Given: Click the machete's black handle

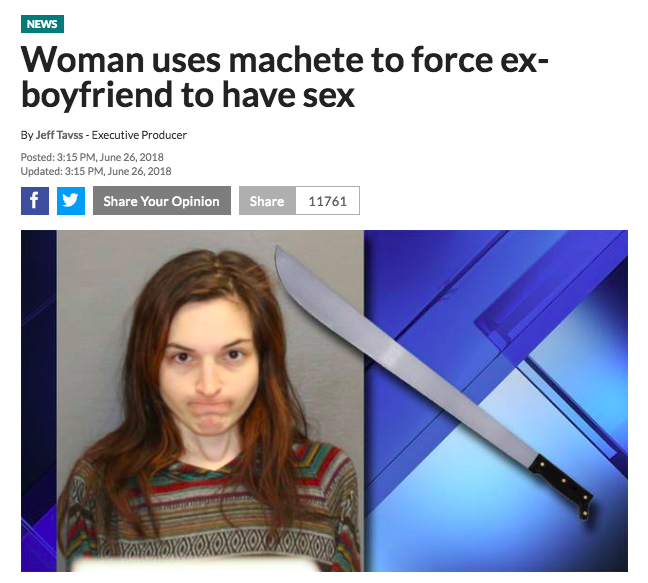Looking at the screenshot, I should pyautogui.click(x=563, y=486).
